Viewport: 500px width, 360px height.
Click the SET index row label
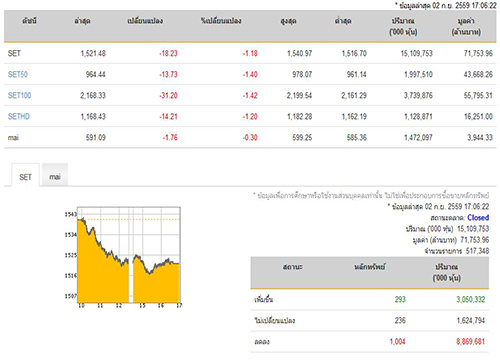pos(14,53)
